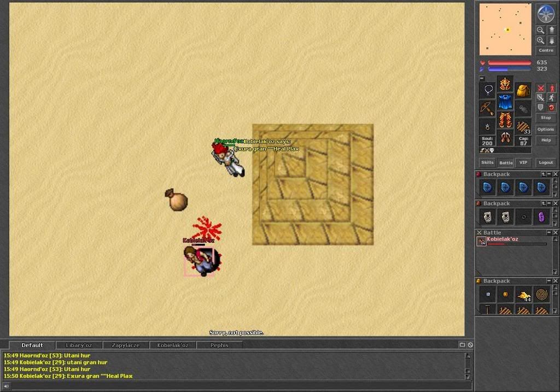
Task: Switch to the Zapylacze chat tab
Action: [x=126, y=345]
